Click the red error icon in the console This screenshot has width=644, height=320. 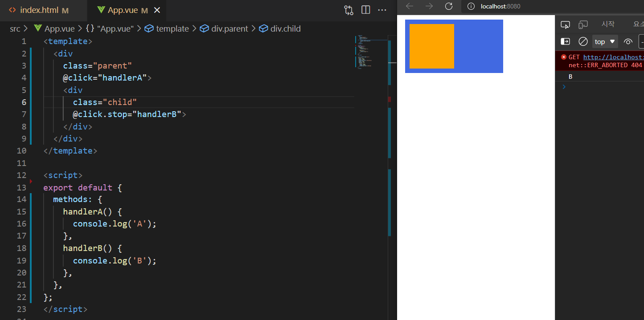564,57
